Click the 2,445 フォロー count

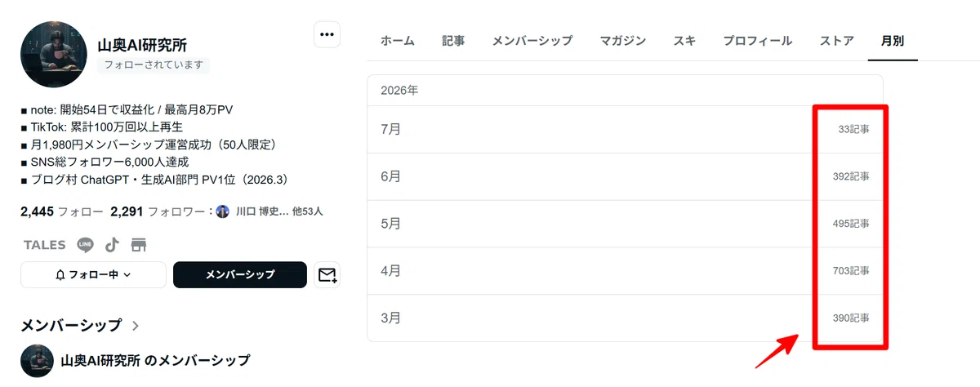coord(56,211)
